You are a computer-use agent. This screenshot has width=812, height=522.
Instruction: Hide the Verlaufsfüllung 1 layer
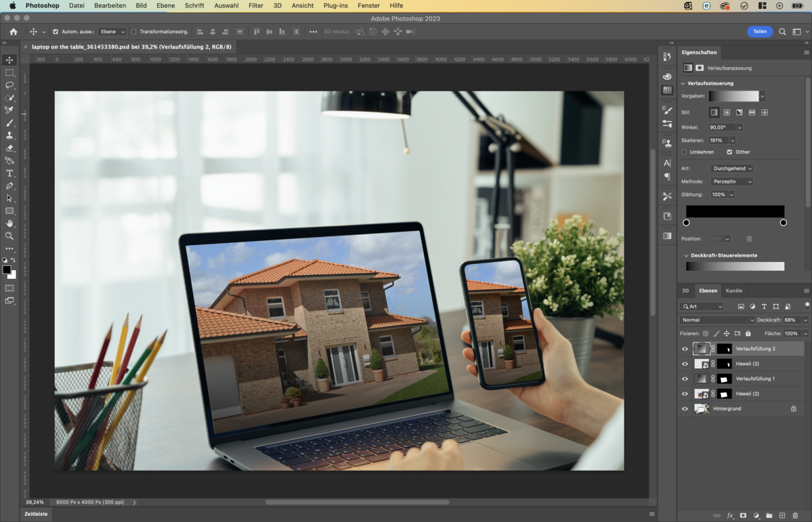685,379
